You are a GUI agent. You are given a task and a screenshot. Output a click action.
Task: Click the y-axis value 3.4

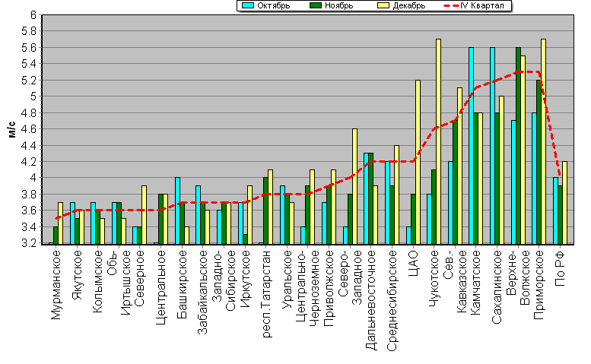[x=29, y=226]
